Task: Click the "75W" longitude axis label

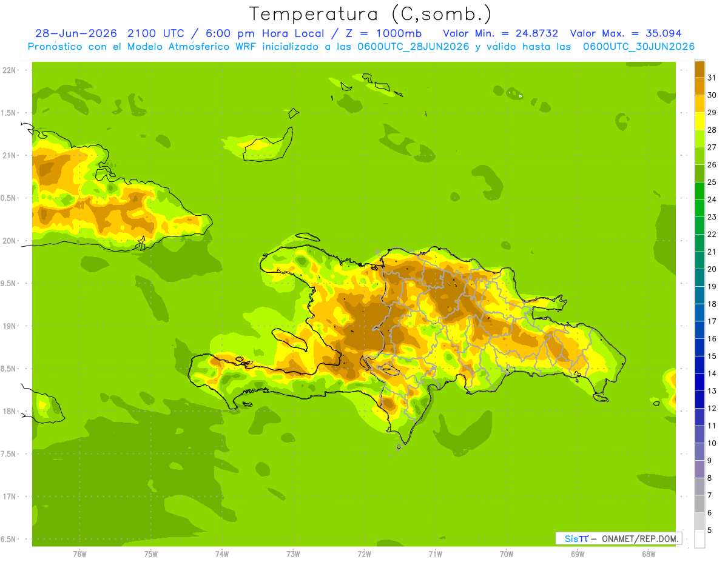Action: 151,554
